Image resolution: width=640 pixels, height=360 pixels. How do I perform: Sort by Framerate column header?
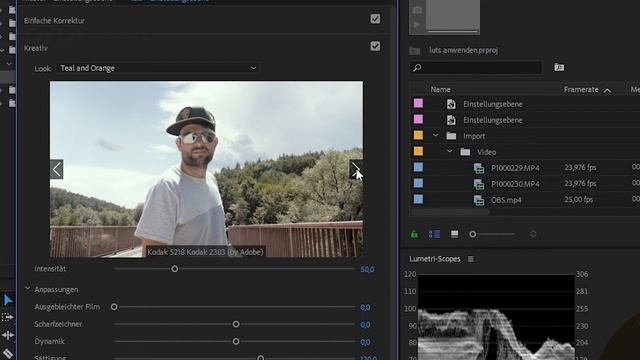coord(581,89)
